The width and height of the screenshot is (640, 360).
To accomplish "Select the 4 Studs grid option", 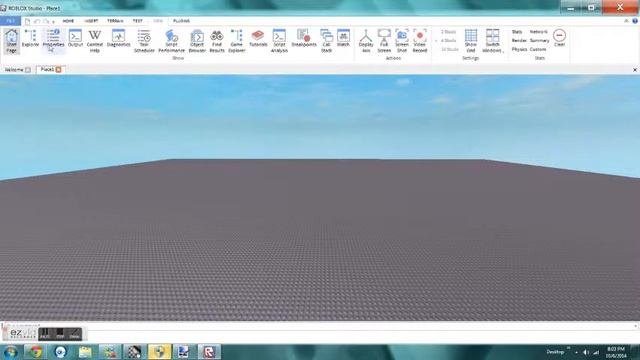I will (x=448, y=41).
